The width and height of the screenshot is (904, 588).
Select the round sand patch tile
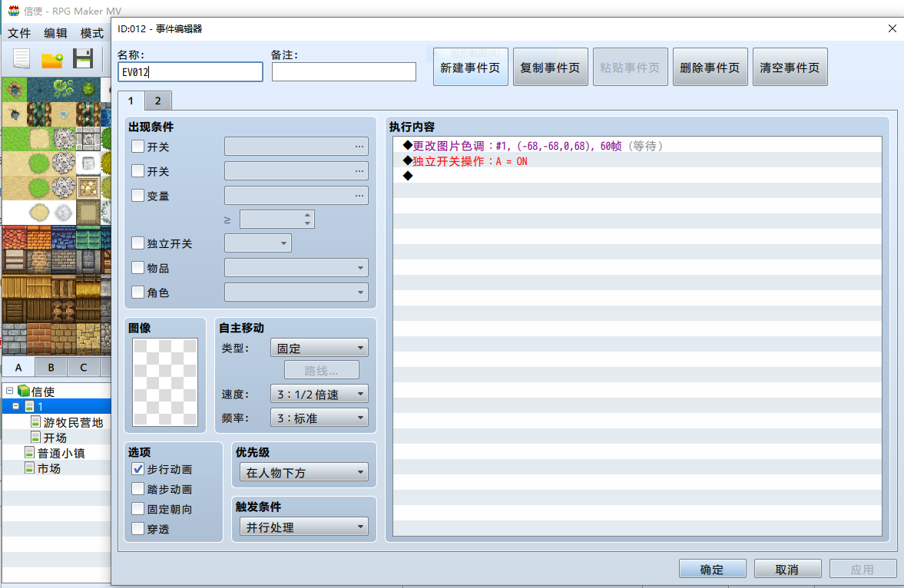point(39,213)
